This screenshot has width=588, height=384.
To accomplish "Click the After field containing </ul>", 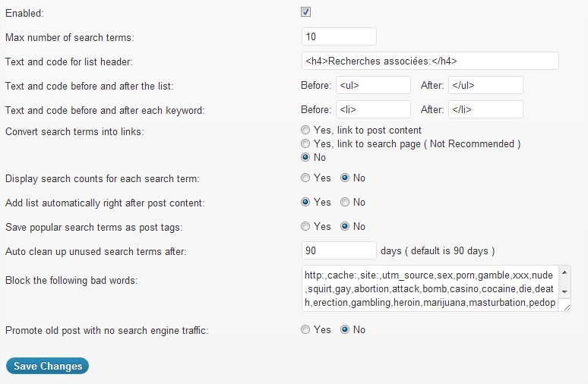I will click(485, 86).
